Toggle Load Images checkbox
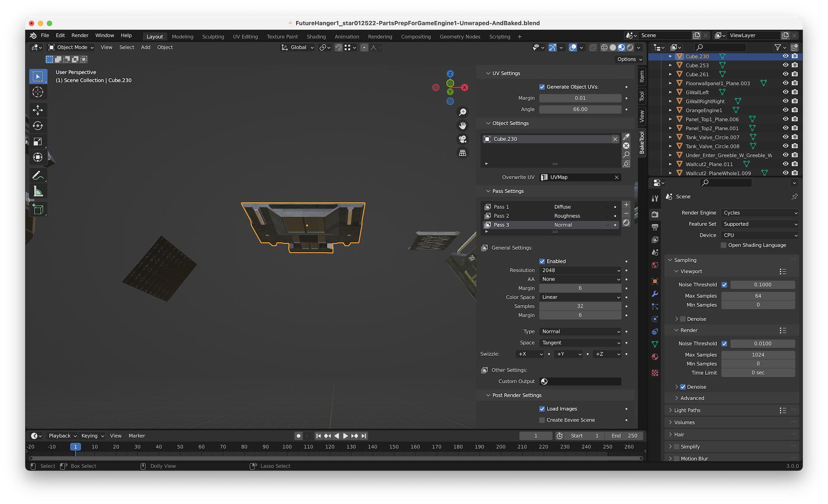 tap(542, 409)
